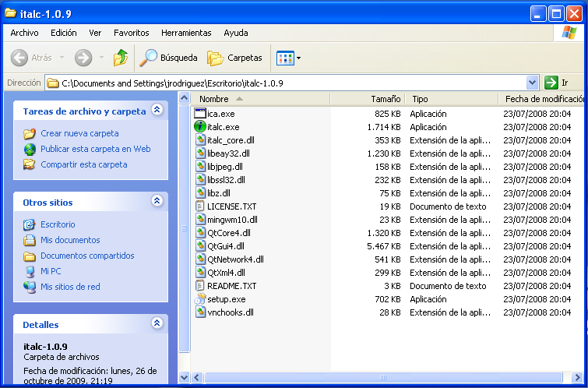Click the Up folder toolbar icon

(x=121, y=58)
